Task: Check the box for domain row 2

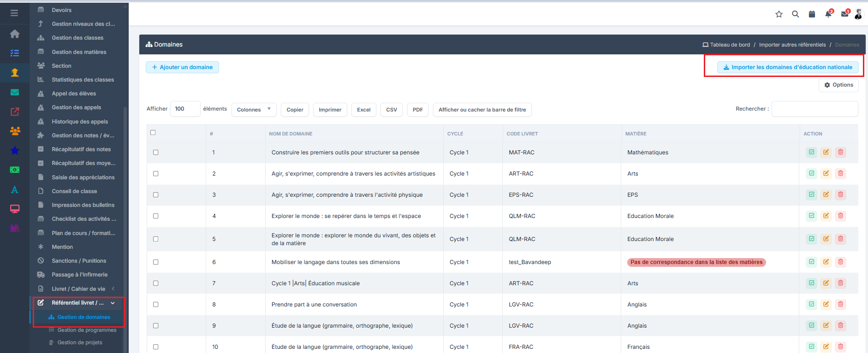Action: 155,174
